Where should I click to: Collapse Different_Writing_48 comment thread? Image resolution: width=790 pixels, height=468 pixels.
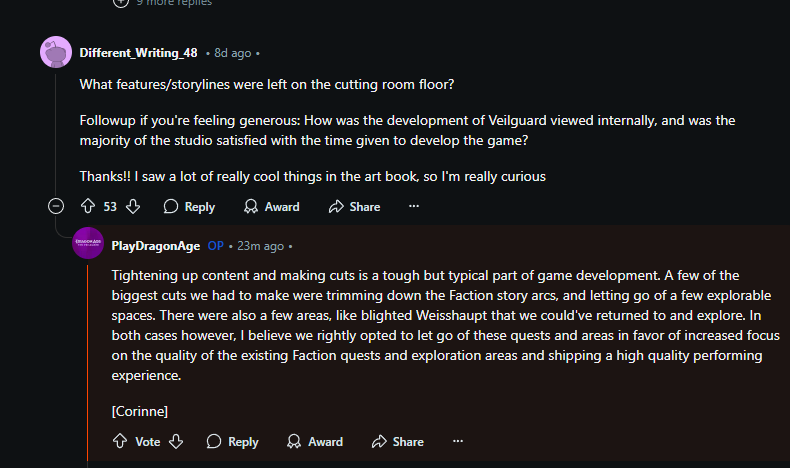pos(57,206)
